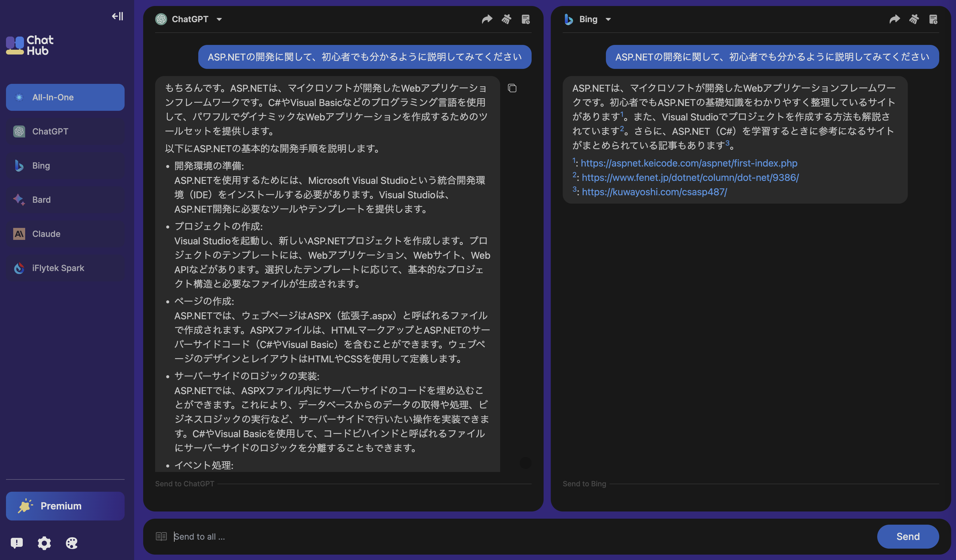Click the Send to all input field
The height and width of the screenshot is (560, 956).
pos(341,536)
